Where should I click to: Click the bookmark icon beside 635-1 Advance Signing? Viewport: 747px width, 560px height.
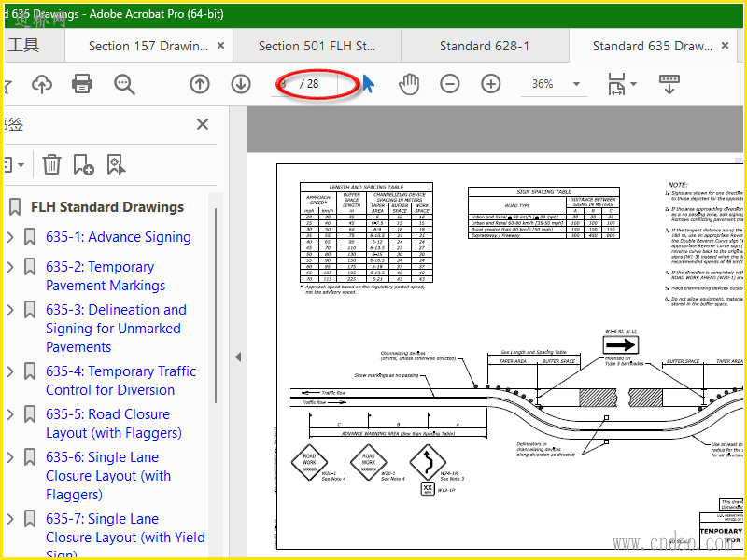click(x=30, y=237)
